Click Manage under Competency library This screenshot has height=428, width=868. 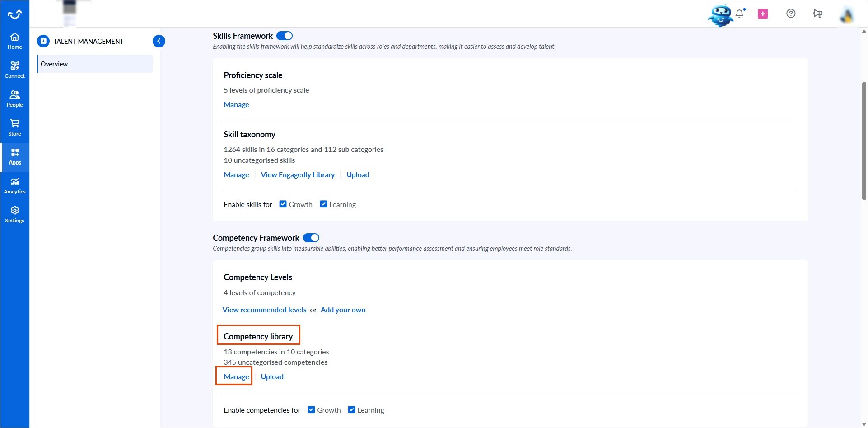(236, 376)
